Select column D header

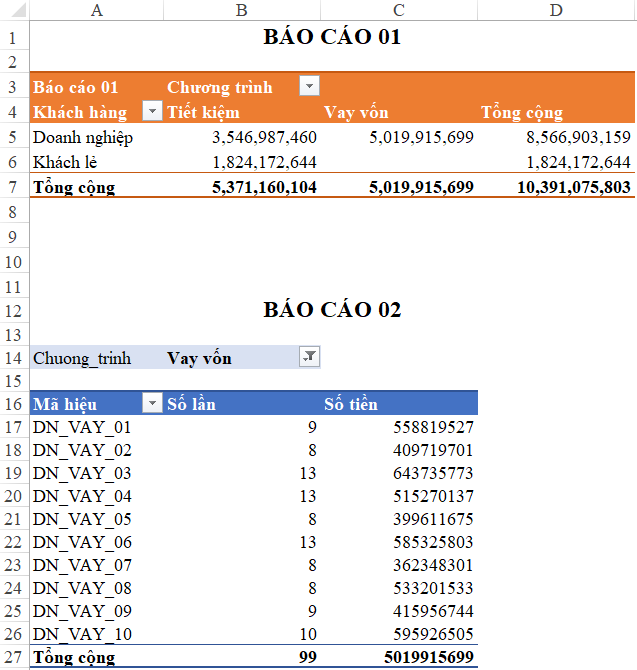point(556,10)
